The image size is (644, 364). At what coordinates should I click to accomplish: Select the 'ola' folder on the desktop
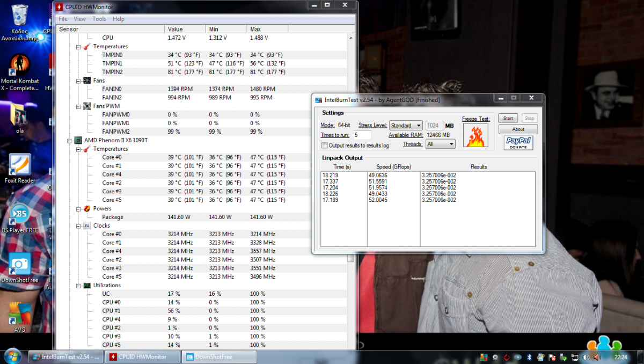coord(20,118)
